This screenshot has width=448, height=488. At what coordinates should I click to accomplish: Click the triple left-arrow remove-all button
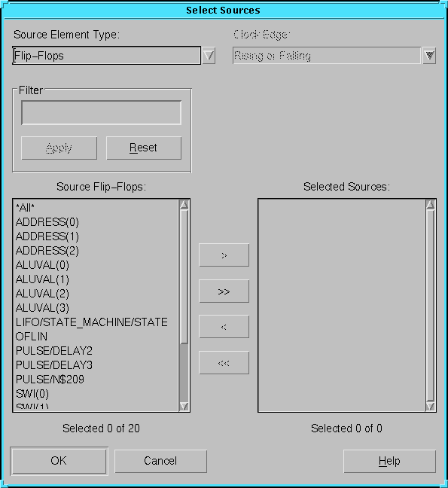pos(224,363)
